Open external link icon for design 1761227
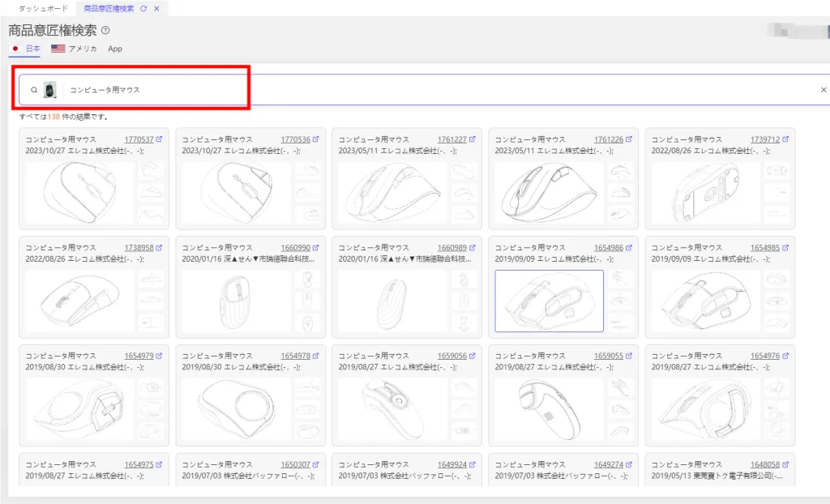The width and height of the screenshot is (830, 504). click(473, 139)
